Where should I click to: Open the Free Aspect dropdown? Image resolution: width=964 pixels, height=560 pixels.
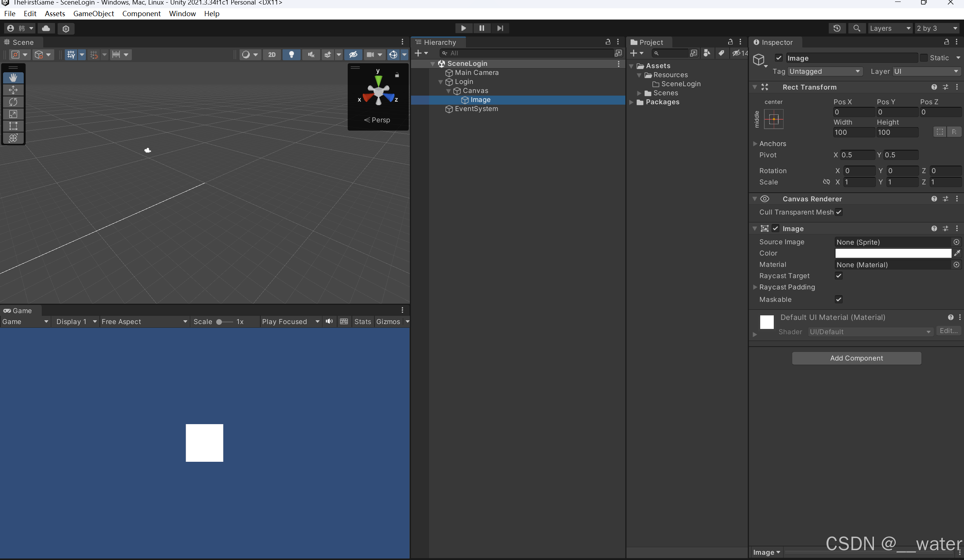pos(144,321)
